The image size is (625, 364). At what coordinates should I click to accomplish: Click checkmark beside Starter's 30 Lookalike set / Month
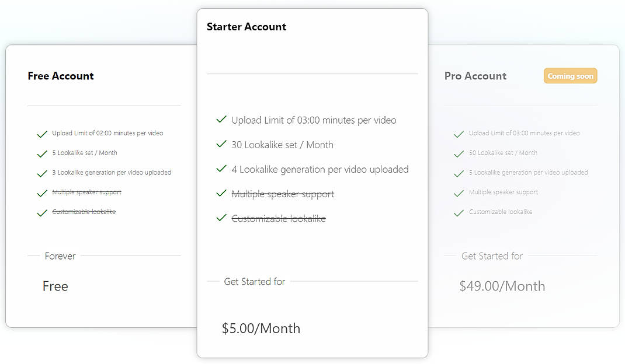coord(221,145)
